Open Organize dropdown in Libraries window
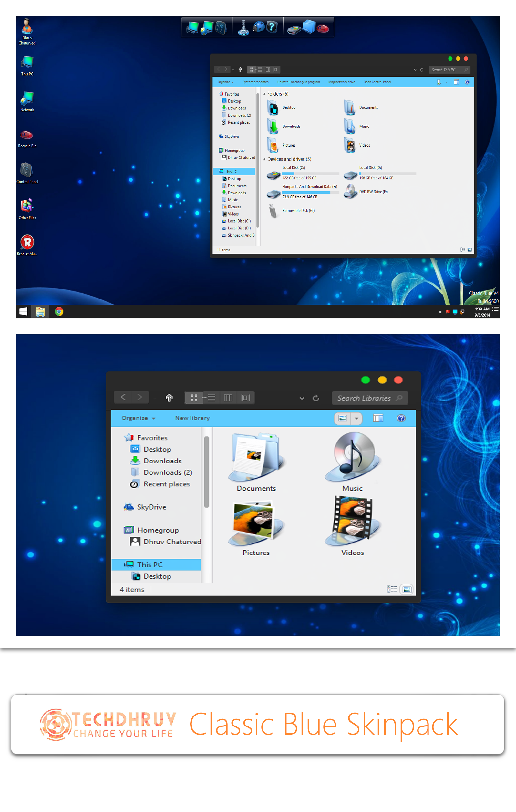 [x=139, y=418]
